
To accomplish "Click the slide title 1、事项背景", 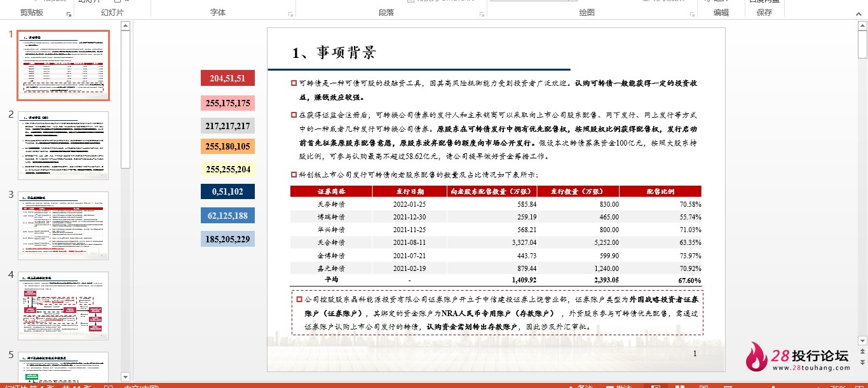I will [x=334, y=52].
